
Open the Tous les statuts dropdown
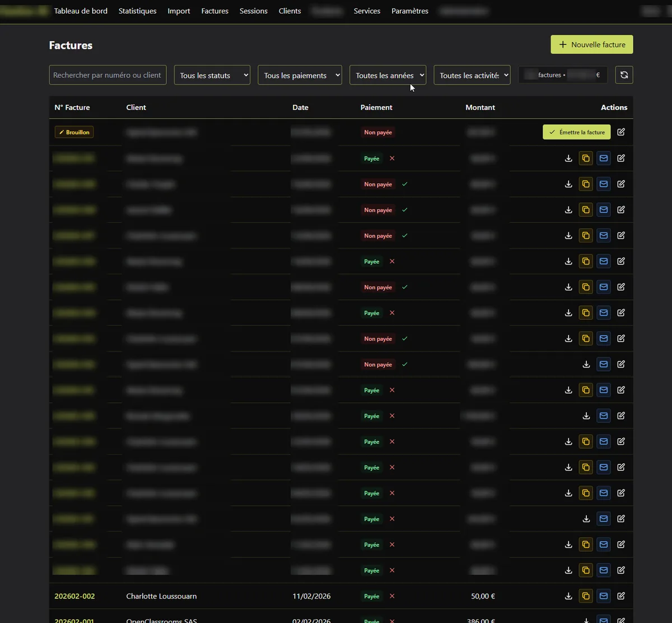212,75
